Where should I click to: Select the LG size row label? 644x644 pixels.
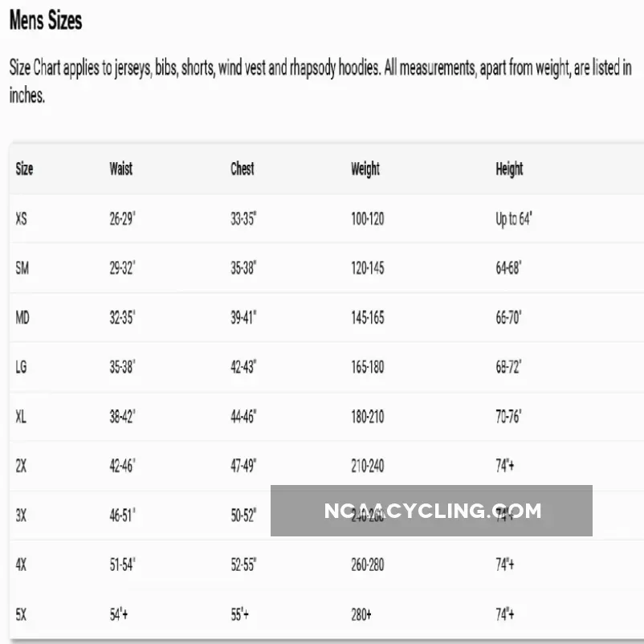tap(22, 367)
